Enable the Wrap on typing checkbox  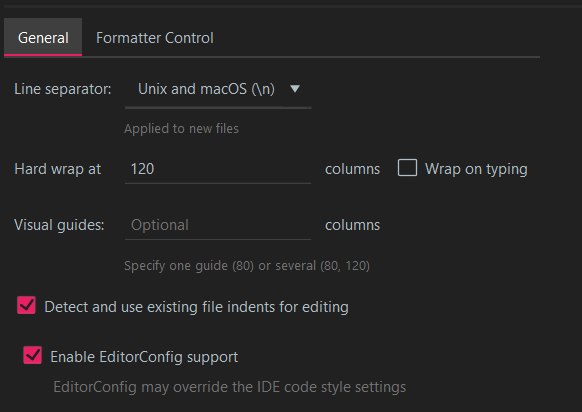pos(407,168)
